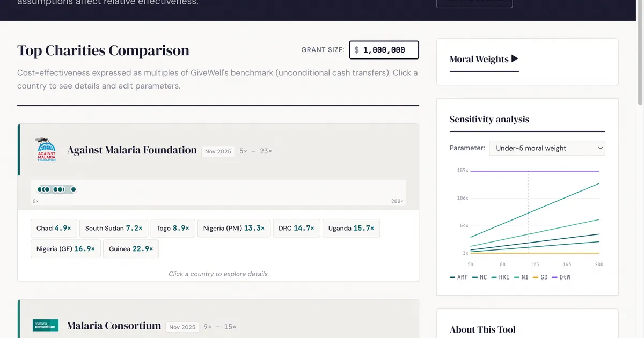Click the GRANT SIZE label
This screenshot has height=338, width=644.
tap(323, 50)
